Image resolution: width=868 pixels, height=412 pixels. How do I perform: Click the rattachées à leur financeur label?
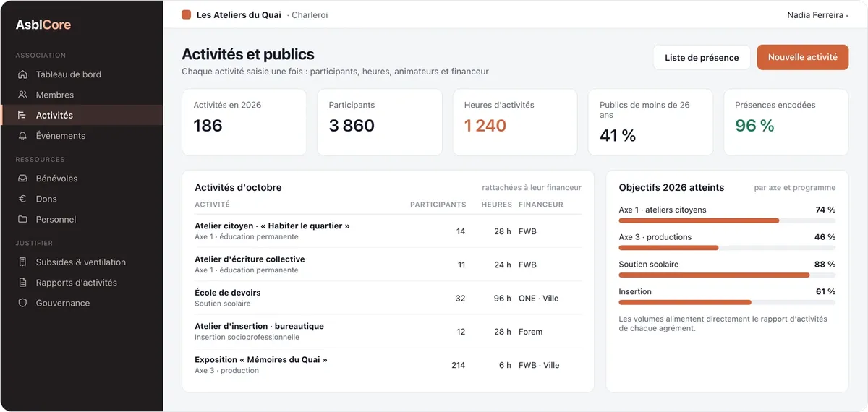pyautogui.click(x=532, y=187)
